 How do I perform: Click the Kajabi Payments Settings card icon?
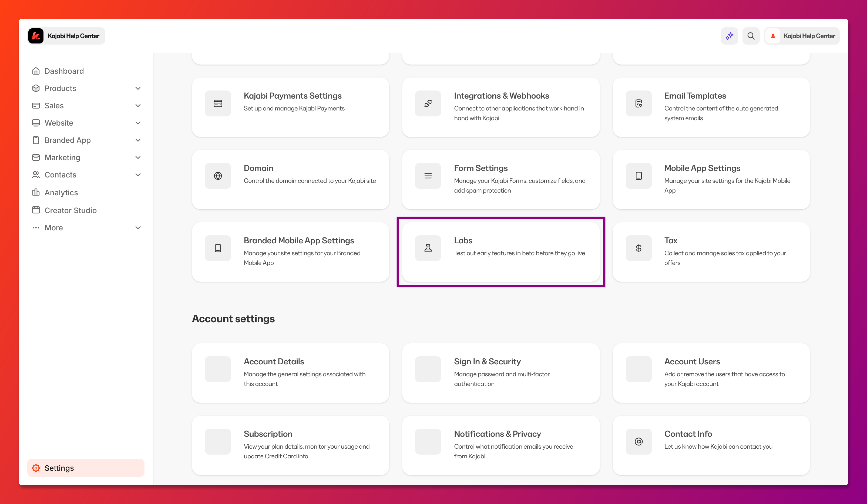pyautogui.click(x=218, y=103)
